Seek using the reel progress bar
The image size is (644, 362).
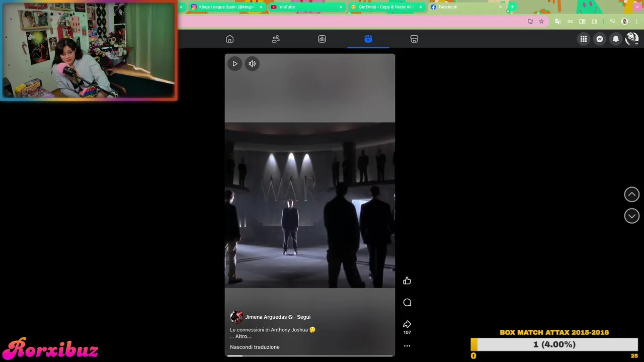310,356
